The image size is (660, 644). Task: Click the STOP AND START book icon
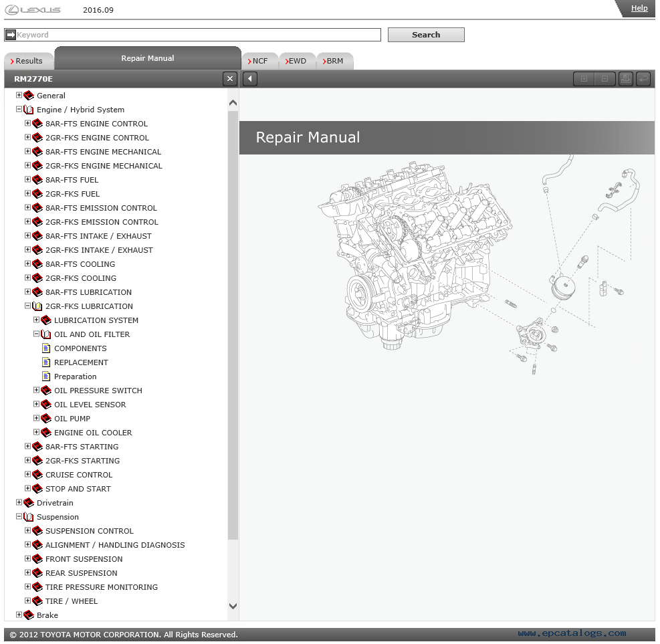click(37, 489)
